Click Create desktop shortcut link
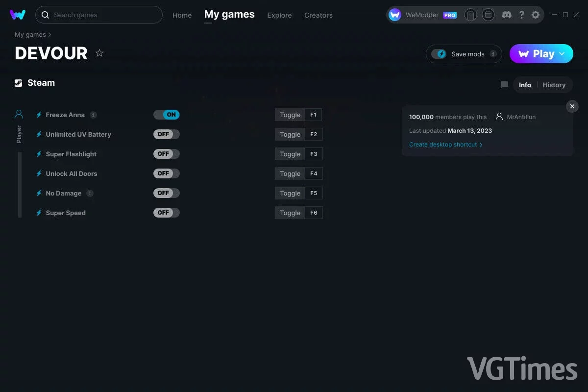Screen dimensions: 588x392 pos(445,145)
